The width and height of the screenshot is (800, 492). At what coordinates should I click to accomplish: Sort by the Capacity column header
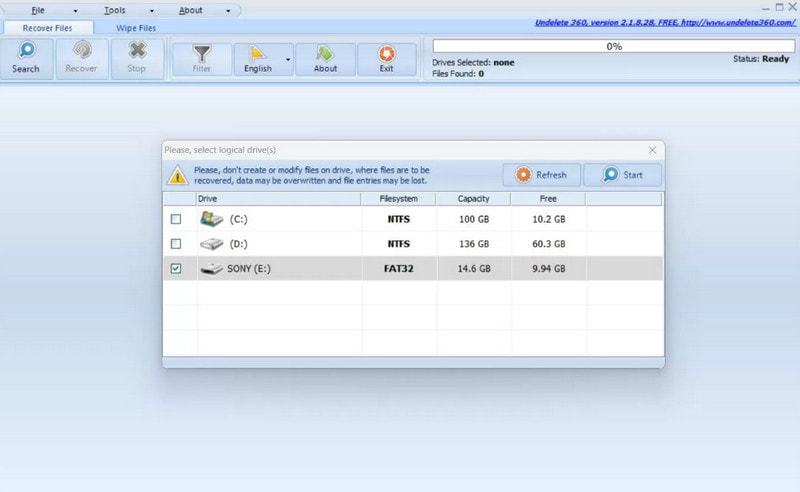(473, 199)
